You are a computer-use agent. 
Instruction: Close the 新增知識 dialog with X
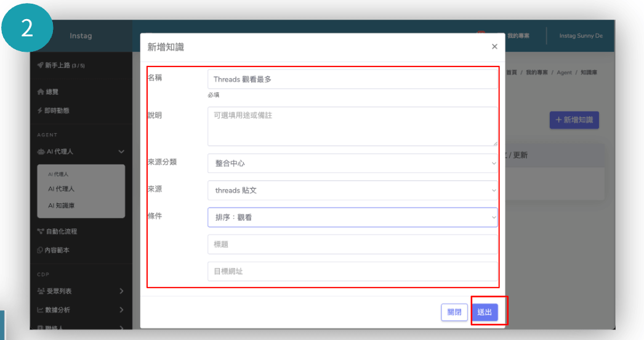494,47
